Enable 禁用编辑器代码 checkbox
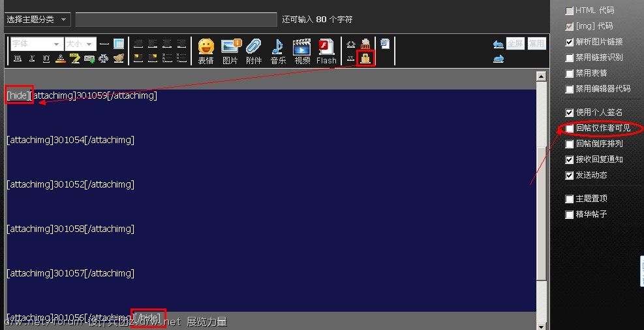This screenshot has height=330, width=644. click(x=569, y=90)
